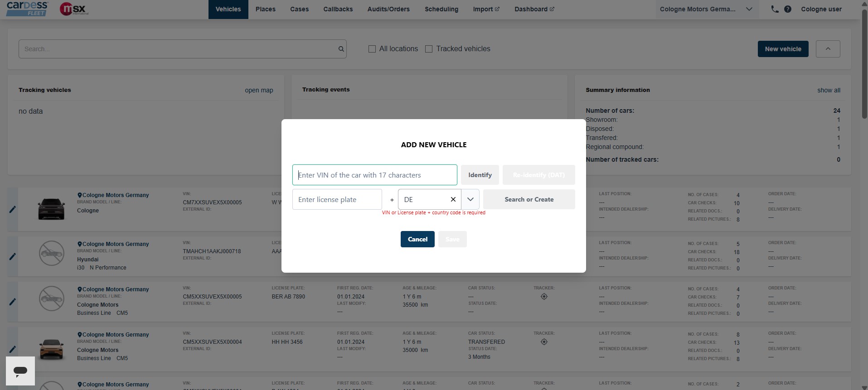This screenshot has width=868, height=390.
Task: Clear the DE country code selection
Action: click(x=453, y=199)
